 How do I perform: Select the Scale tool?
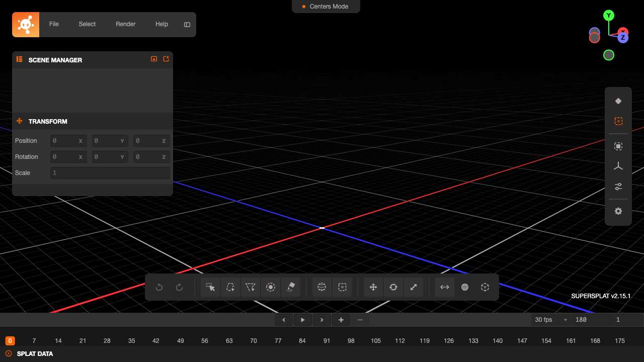(x=414, y=287)
